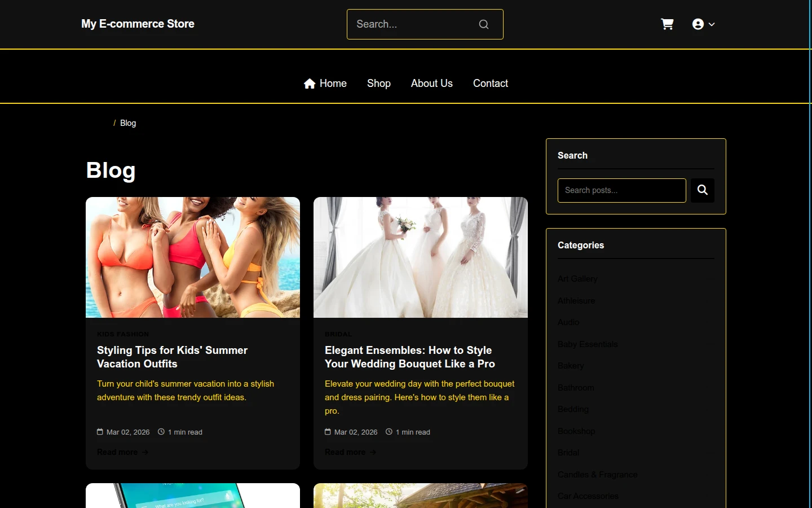This screenshot has width=812, height=508.
Task: Click the header search magnifier icon
Action: tap(484, 24)
